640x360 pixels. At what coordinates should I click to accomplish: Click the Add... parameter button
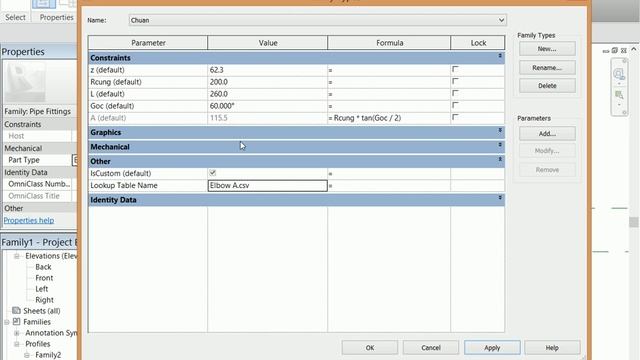coord(547,133)
